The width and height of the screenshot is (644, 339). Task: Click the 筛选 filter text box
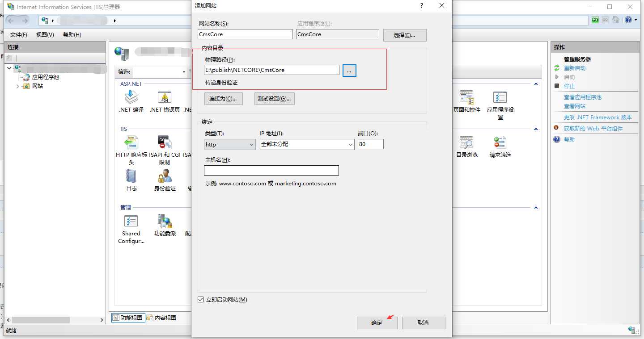tap(157, 72)
